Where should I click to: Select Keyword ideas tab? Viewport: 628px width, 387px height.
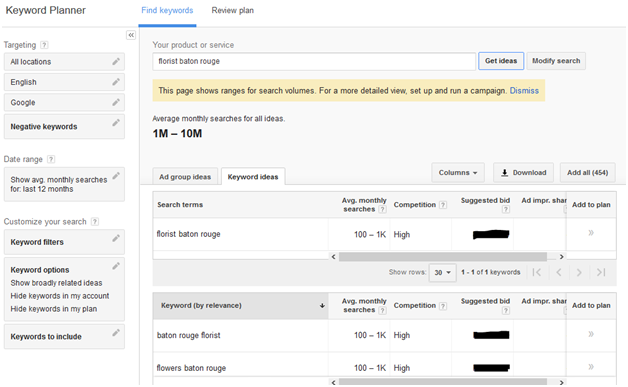pos(253,177)
